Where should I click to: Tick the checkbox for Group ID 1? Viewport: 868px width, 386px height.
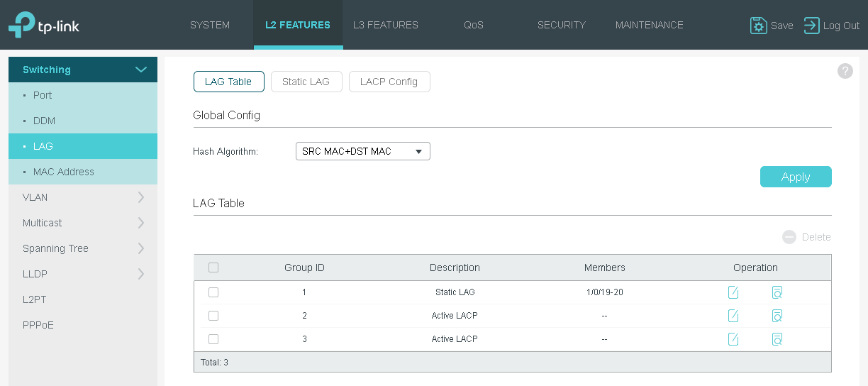click(213, 292)
